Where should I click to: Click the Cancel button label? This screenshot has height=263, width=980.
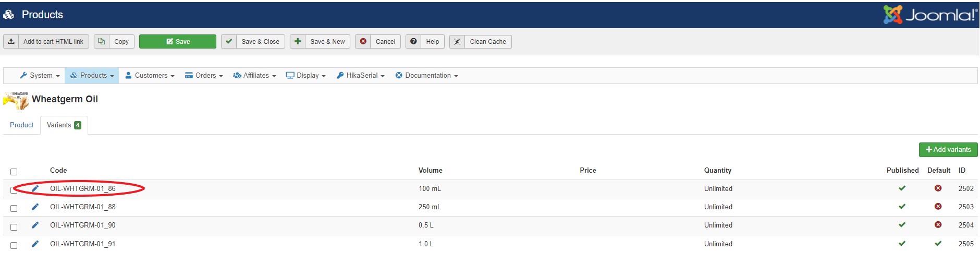(x=385, y=42)
